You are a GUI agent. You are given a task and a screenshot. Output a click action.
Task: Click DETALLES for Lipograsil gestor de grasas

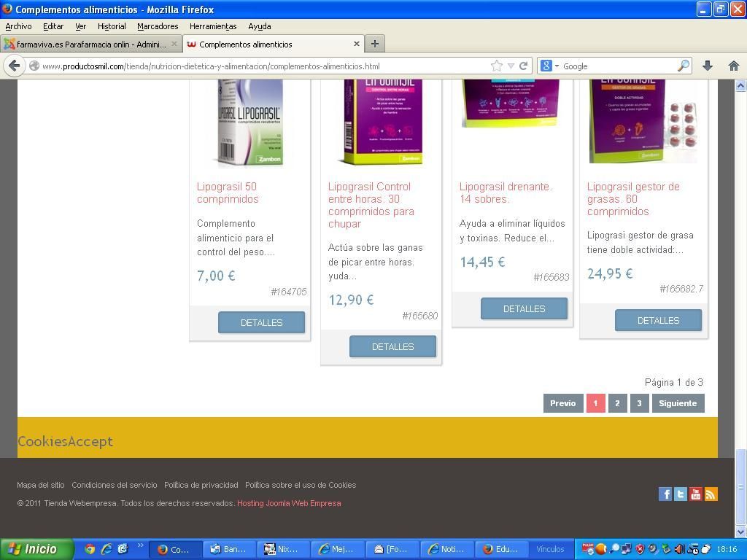click(659, 321)
